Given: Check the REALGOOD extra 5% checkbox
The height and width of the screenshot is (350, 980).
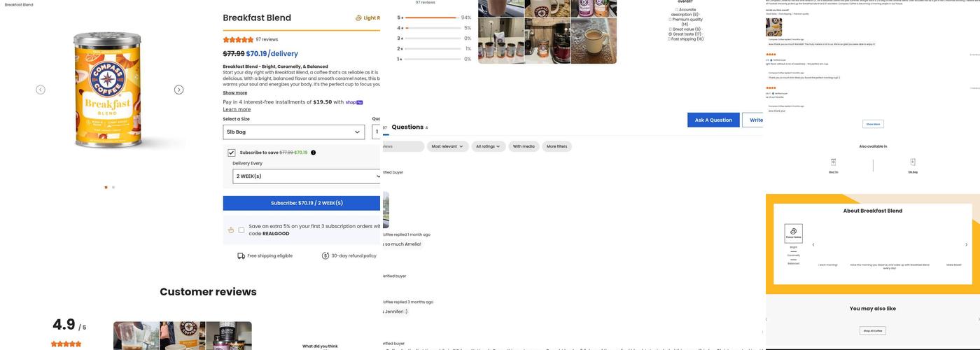Looking at the screenshot, I should [241, 230].
